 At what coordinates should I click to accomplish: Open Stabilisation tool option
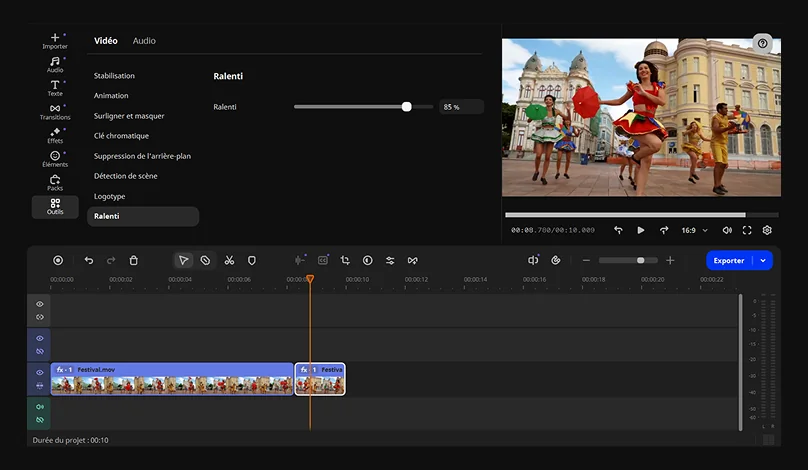(x=114, y=76)
